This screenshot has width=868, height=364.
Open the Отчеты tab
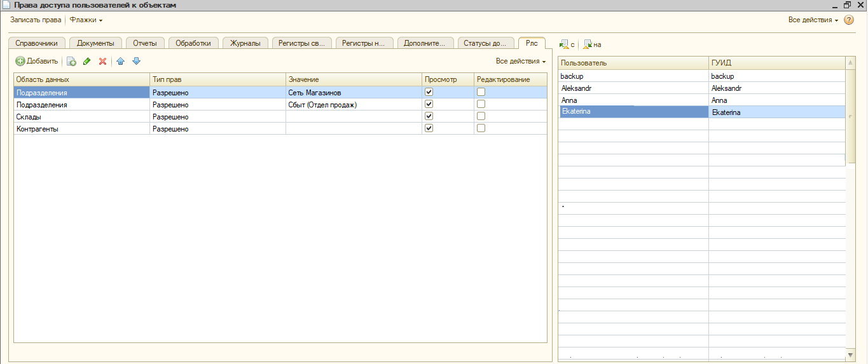click(145, 43)
